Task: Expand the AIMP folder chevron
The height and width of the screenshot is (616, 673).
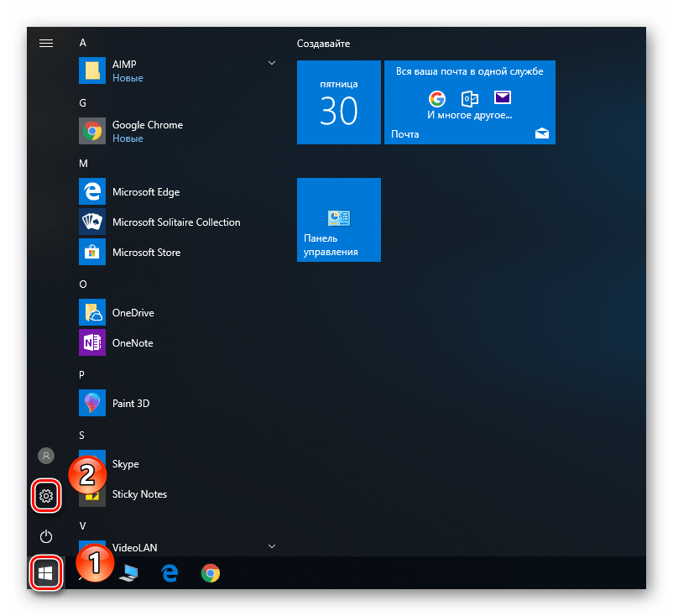Action: click(272, 63)
